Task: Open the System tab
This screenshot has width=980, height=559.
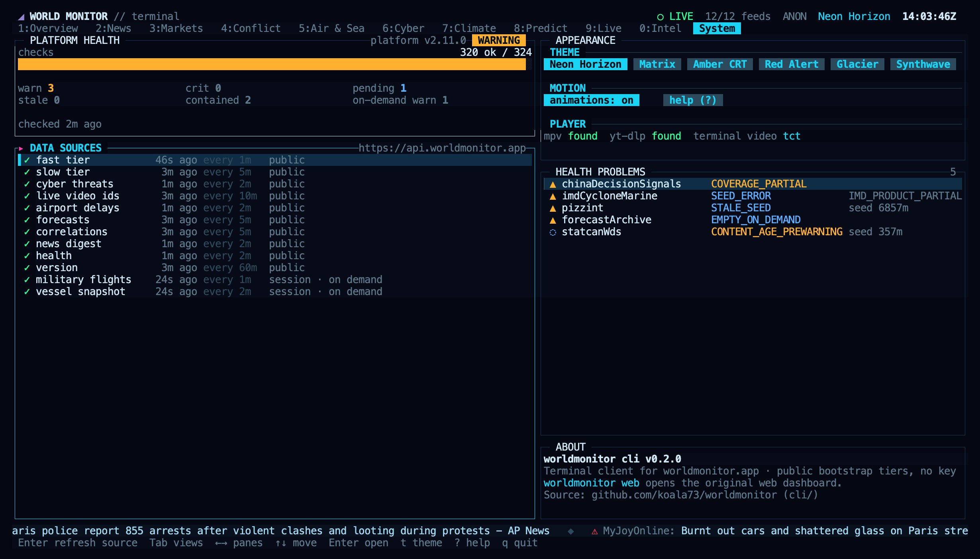Action: 717,28
